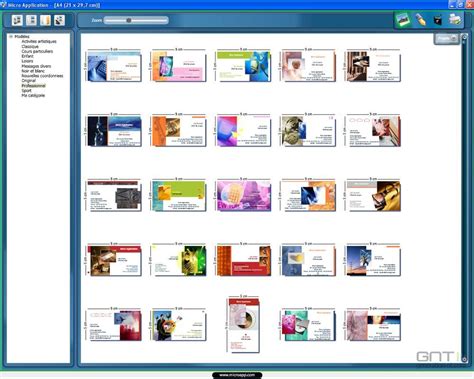Viewport: 474px width, 379px height.
Task: Select the Enfant category
Action: click(x=27, y=56)
